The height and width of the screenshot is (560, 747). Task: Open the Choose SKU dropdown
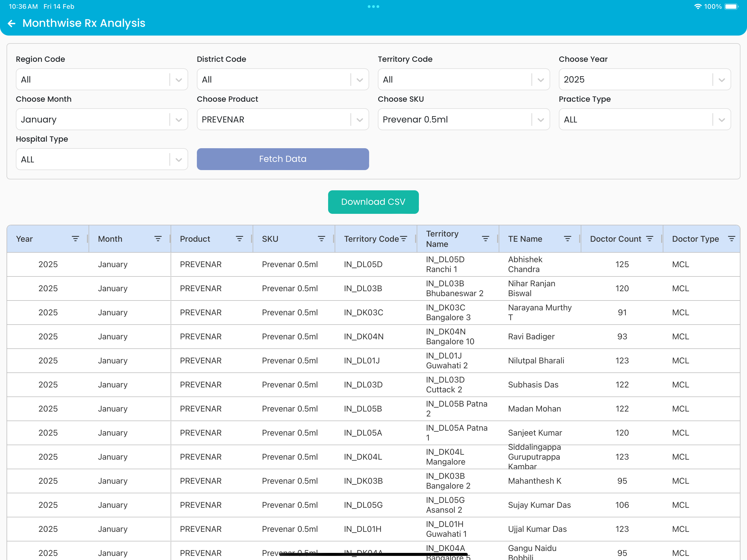tap(464, 119)
